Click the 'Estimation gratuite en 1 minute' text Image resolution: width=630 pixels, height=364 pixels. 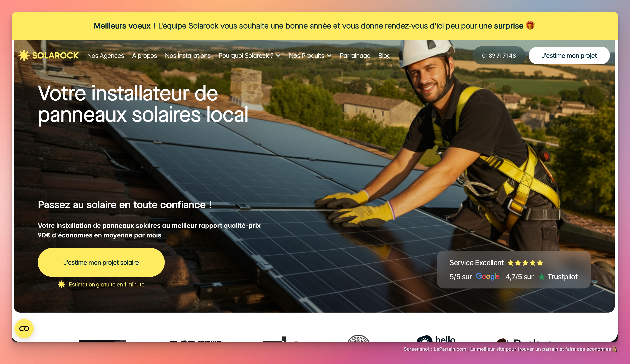tap(106, 284)
